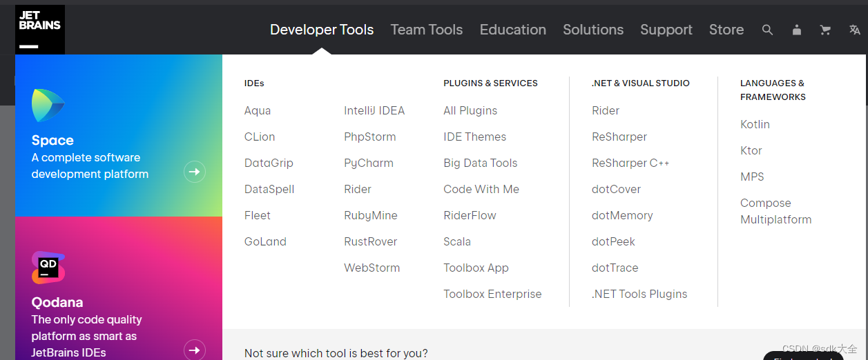Open the CLion link
The width and height of the screenshot is (868, 360).
[x=260, y=137]
